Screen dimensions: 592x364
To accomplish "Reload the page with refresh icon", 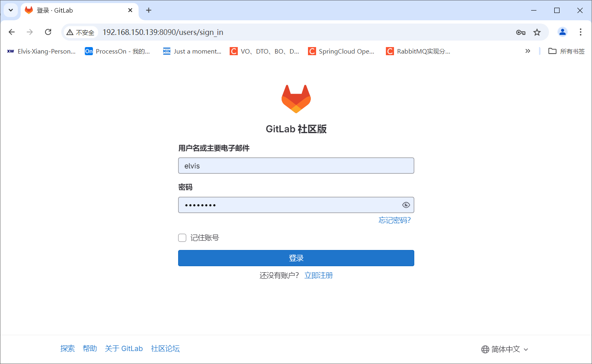I will 48,32.
